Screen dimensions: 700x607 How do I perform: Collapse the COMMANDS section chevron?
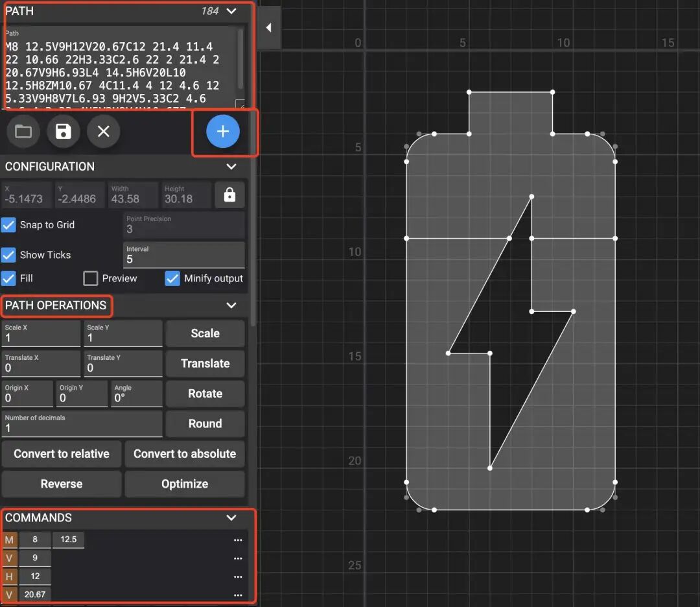click(x=231, y=518)
